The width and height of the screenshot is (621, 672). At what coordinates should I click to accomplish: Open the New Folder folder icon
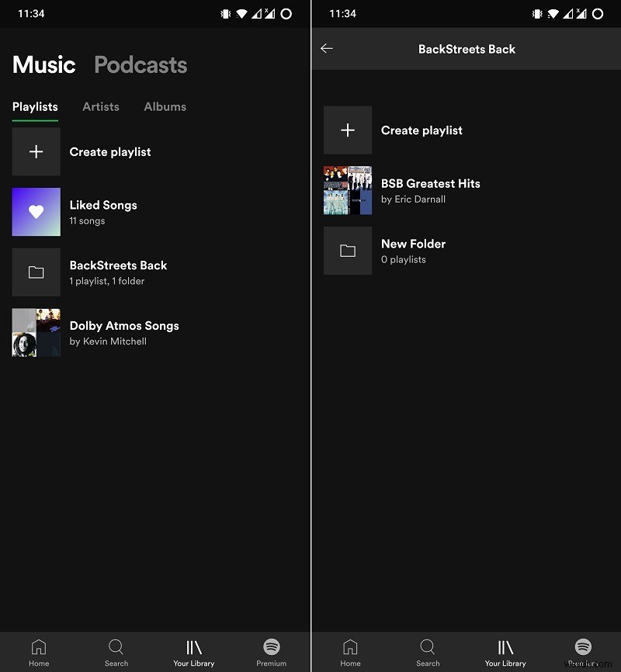[347, 251]
